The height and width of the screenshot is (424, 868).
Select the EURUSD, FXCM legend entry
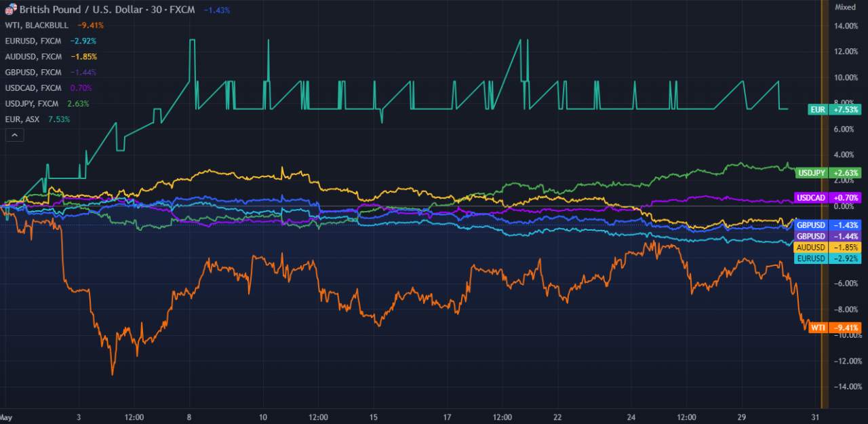33,41
